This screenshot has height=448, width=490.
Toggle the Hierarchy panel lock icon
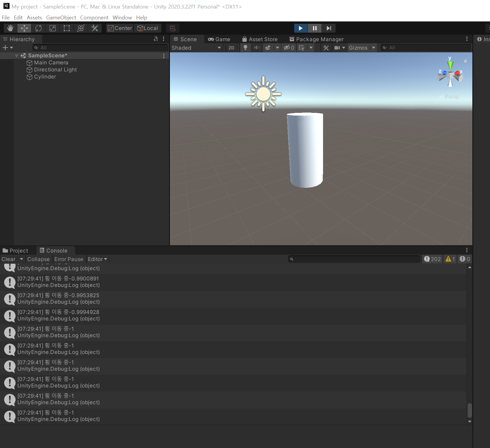[x=156, y=39]
